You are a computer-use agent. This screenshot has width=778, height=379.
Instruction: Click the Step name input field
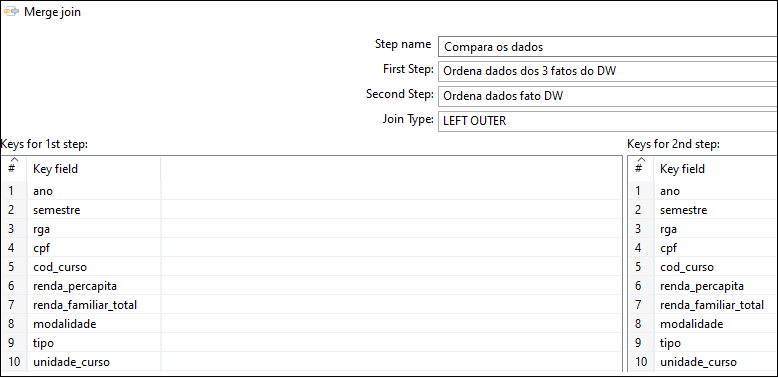(608, 47)
